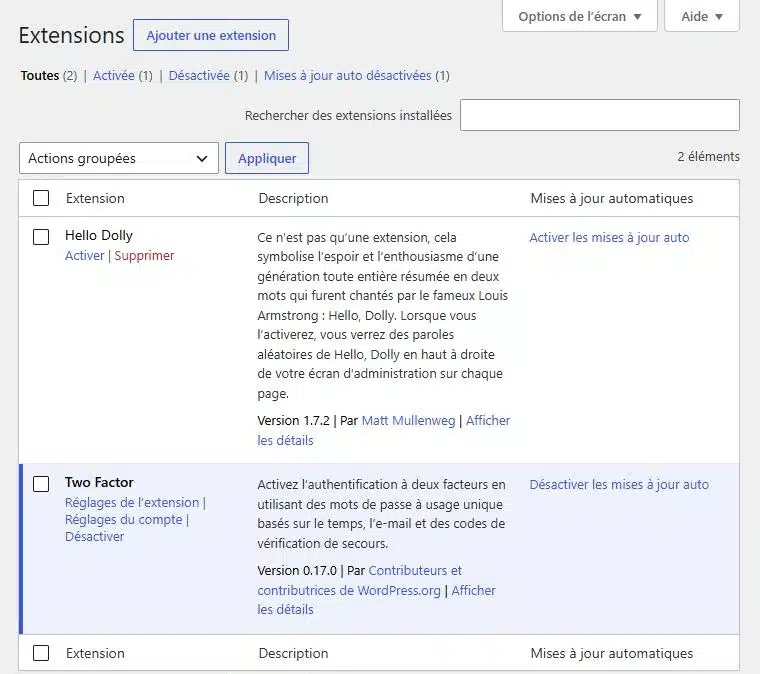Click the Version 0.17.0 text
Viewport: 760px width, 674px height.
(x=297, y=570)
